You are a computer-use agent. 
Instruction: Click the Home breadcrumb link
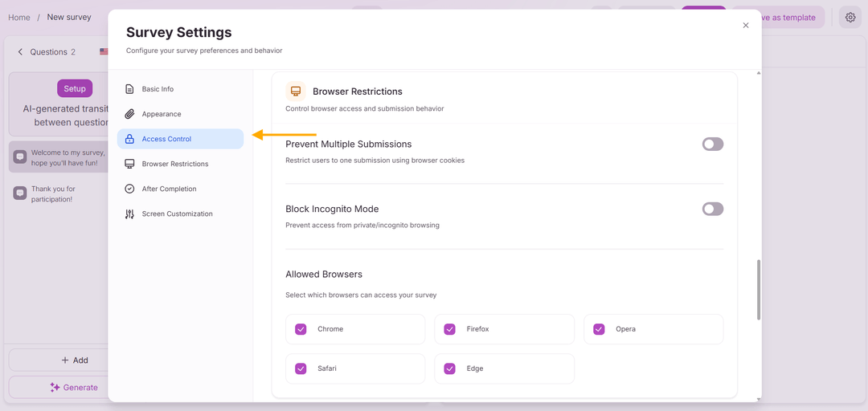point(19,17)
